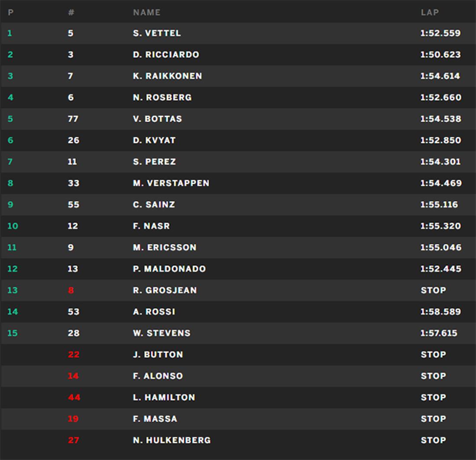Click red car number 8 for Grosjean

[x=71, y=290]
